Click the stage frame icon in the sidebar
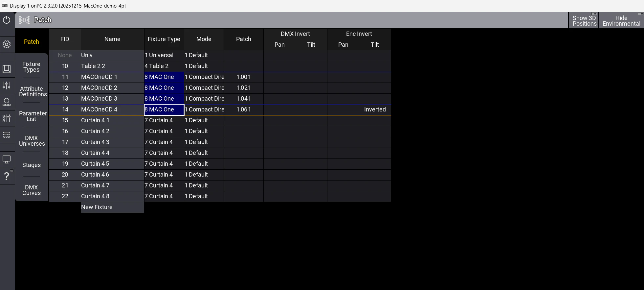 coord(7,69)
